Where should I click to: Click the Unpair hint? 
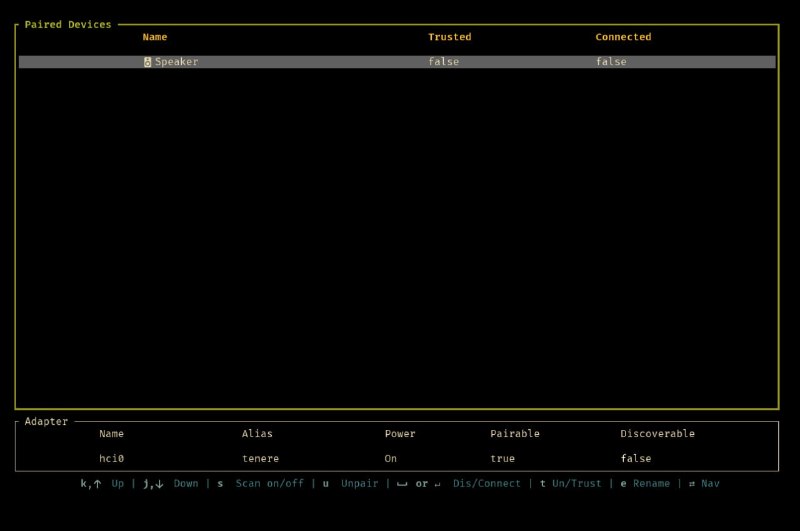click(x=360, y=484)
